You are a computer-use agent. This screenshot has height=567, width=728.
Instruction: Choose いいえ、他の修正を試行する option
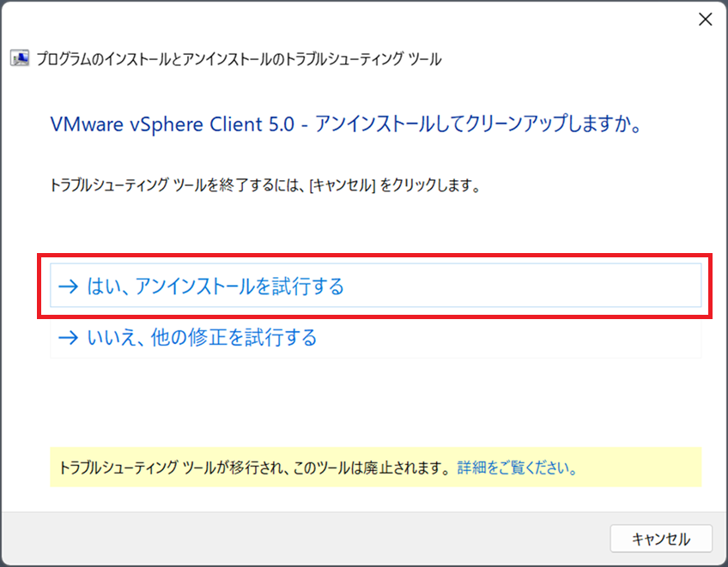pos(375,337)
